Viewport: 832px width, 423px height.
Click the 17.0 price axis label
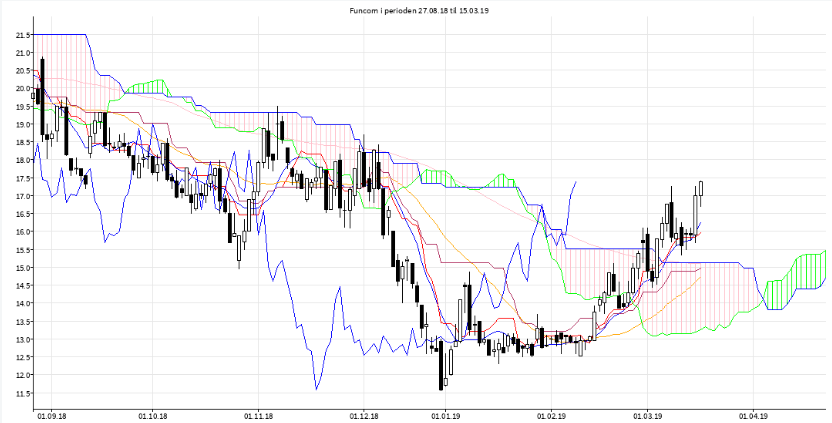coord(22,196)
